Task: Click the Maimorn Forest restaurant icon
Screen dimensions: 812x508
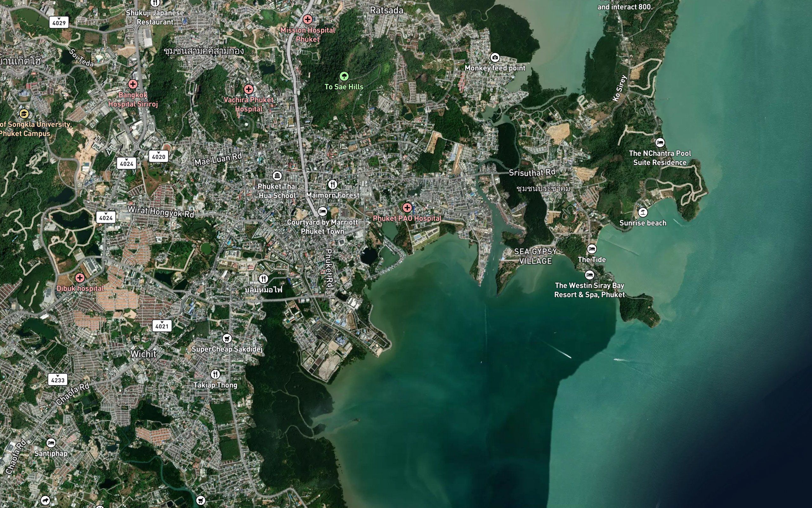Action: tap(332, 184)
